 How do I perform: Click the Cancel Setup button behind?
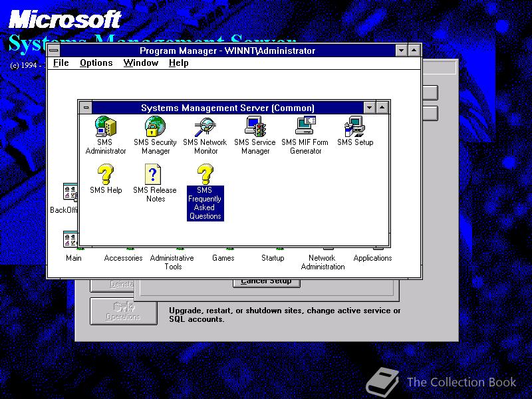tap(267, 283)
